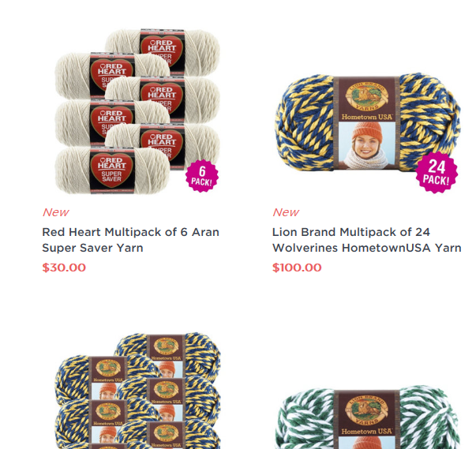Click the Lion Brand logo on green yarn

367,410
